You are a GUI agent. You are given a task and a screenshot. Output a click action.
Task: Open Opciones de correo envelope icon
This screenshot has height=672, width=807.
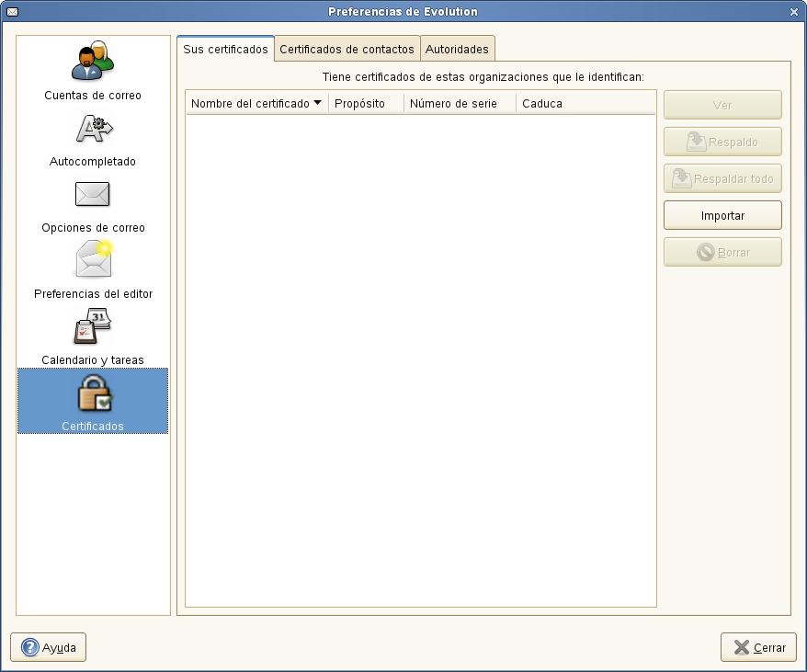(x=92, y=194)
